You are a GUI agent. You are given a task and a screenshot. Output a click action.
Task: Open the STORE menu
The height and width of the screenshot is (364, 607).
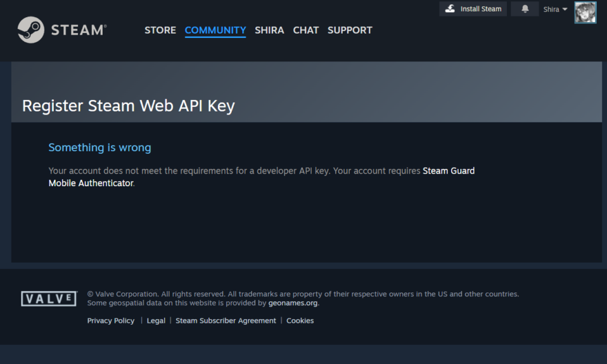[160, 30]
